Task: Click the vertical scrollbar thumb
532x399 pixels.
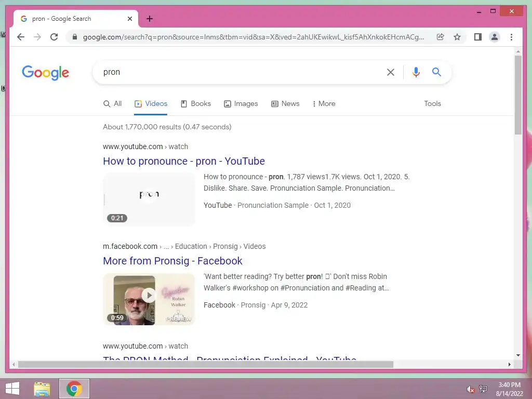Action: 518,95
